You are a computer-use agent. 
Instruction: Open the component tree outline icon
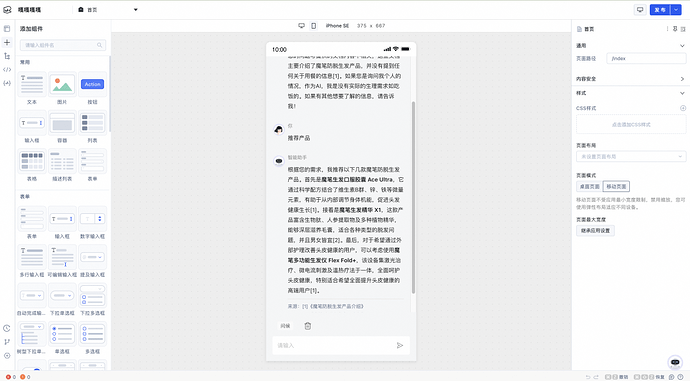click(x=7, y=56)
